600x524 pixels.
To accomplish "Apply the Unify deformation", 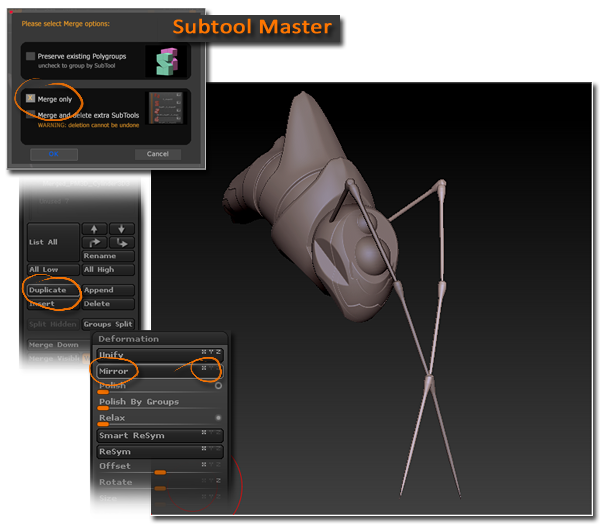I will point(160,355).
